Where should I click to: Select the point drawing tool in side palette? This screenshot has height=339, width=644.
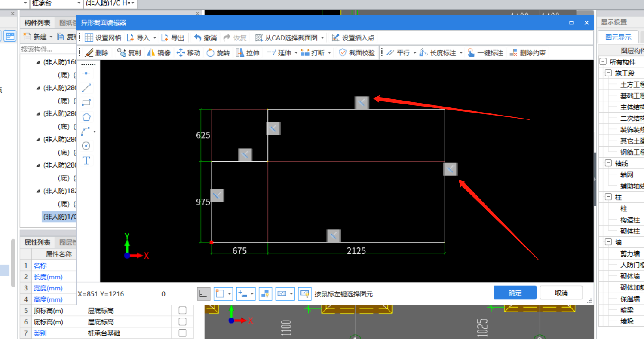pyautogui.click(x=86, y=73)
